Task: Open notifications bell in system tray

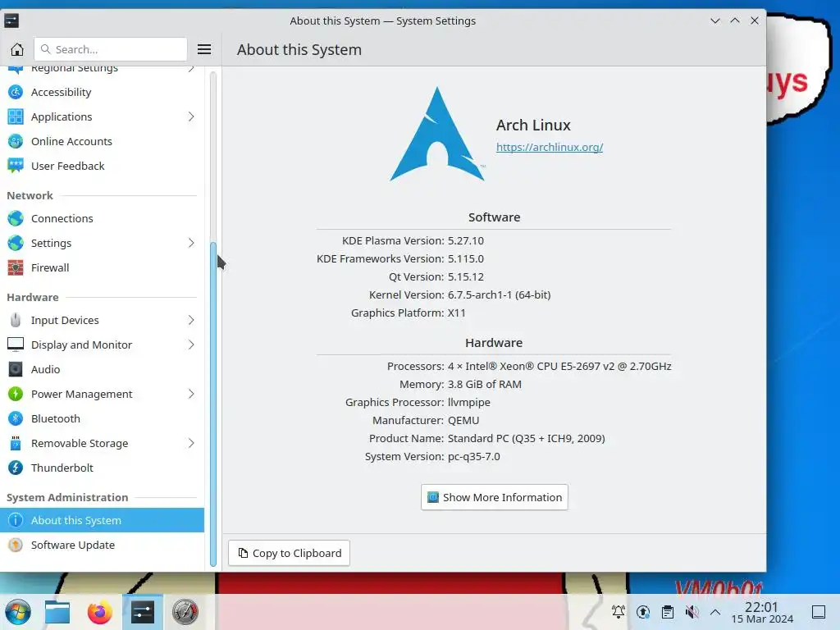Action: tap(619, 612)
